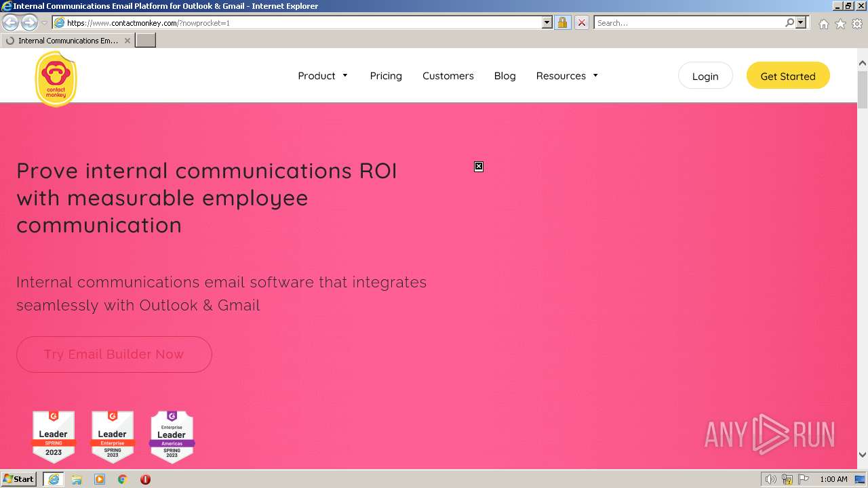
Task: Launch media player from taskbar
Action: [100, 479]
